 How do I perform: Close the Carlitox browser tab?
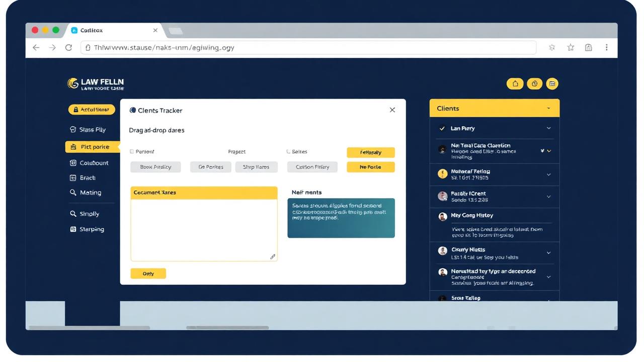(155, 31)
